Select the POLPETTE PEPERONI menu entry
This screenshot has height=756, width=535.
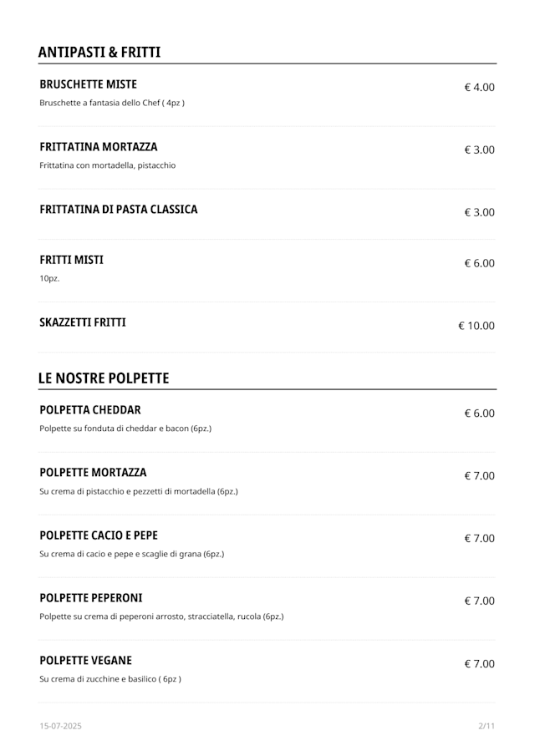(x=91, y=598)
